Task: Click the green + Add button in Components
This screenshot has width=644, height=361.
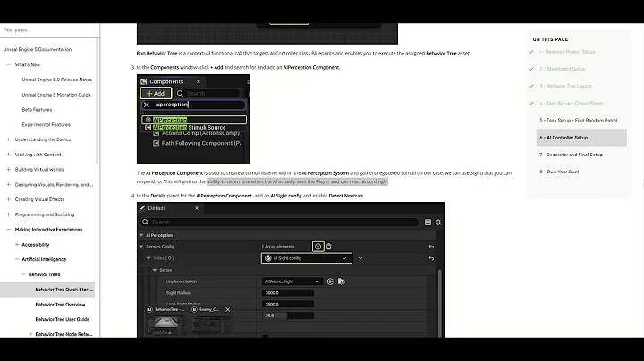Action: (156, 94)
